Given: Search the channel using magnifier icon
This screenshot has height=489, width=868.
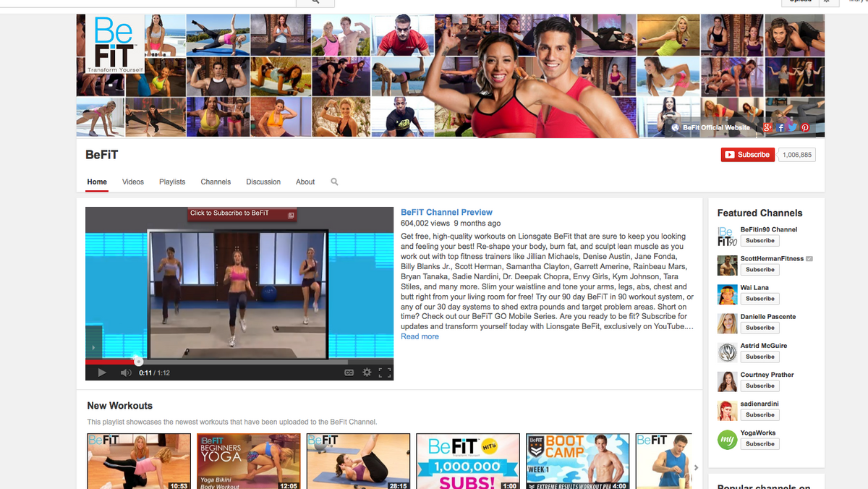Looking at the screenshot, I should click(334, 182).
